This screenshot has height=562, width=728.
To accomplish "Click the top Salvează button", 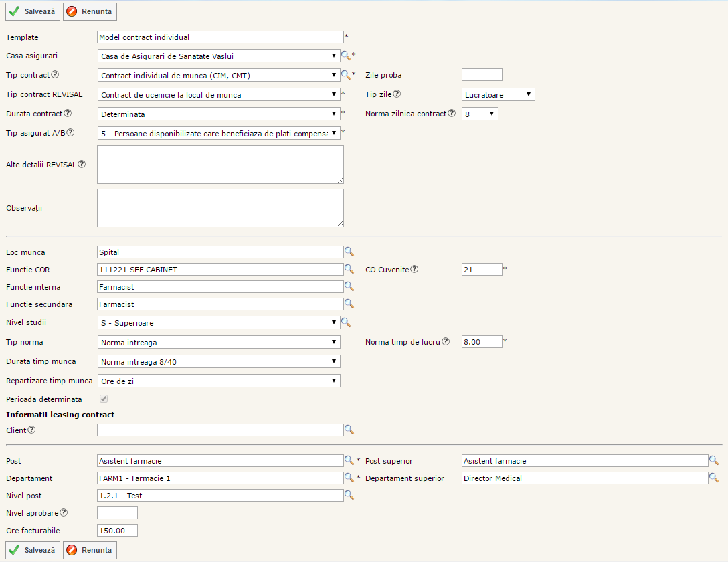I will [33, 11].
